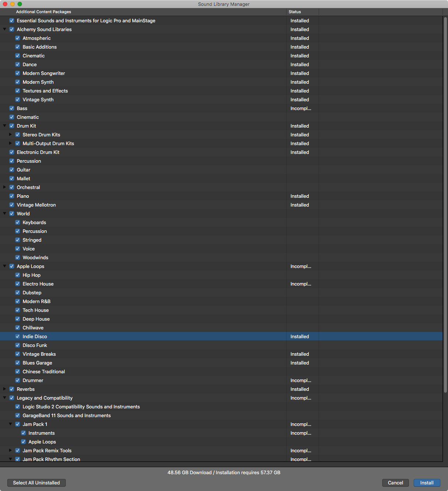This screenshot has height=491, width=448.
Task: Uncheck the Essential Sounds and Instruments checkbox
Action: (12, 21)
